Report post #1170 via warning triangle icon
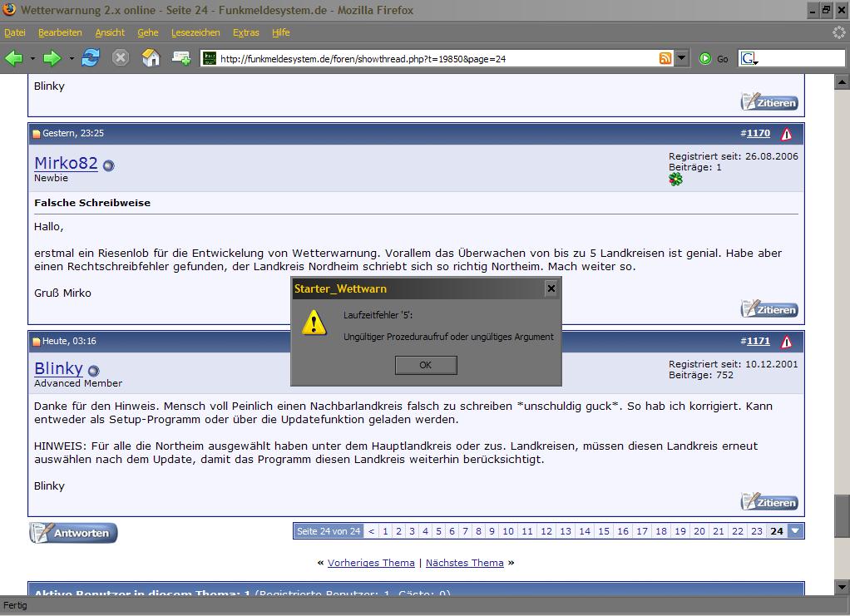The height and width of the screenshot is (616, 850). [x=786, y=134]
